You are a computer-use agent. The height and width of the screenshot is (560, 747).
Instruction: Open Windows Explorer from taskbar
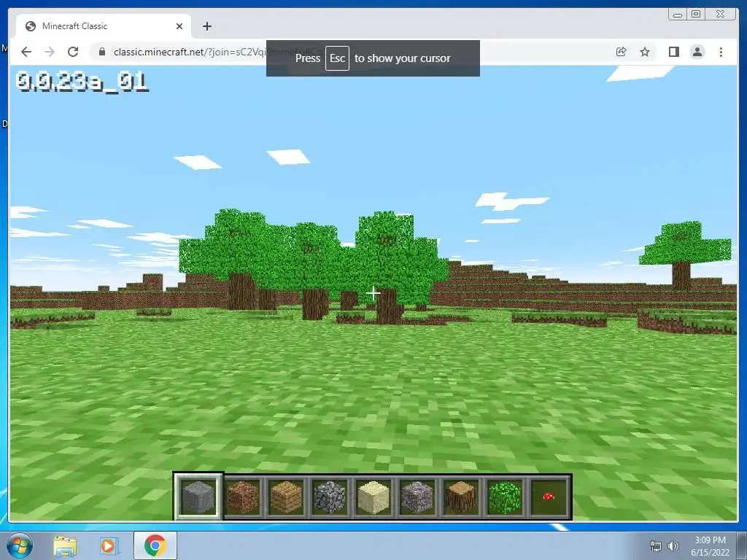point(65,546)
